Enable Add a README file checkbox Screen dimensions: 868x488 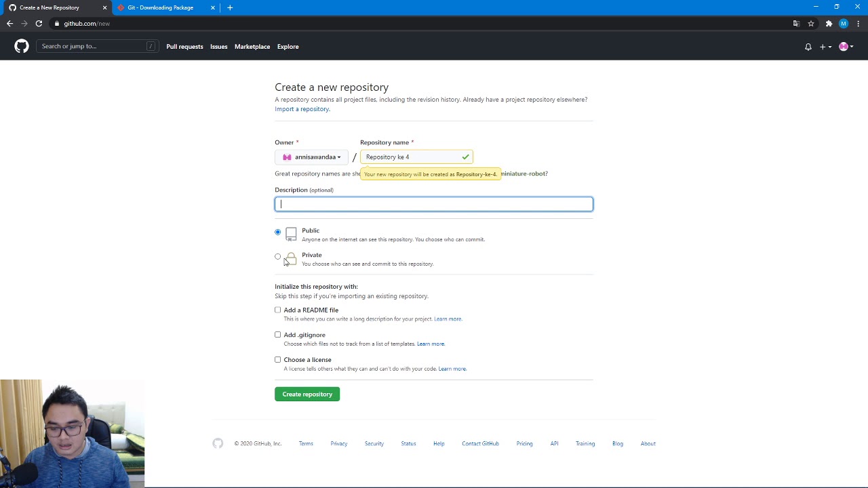click(277, 310)
